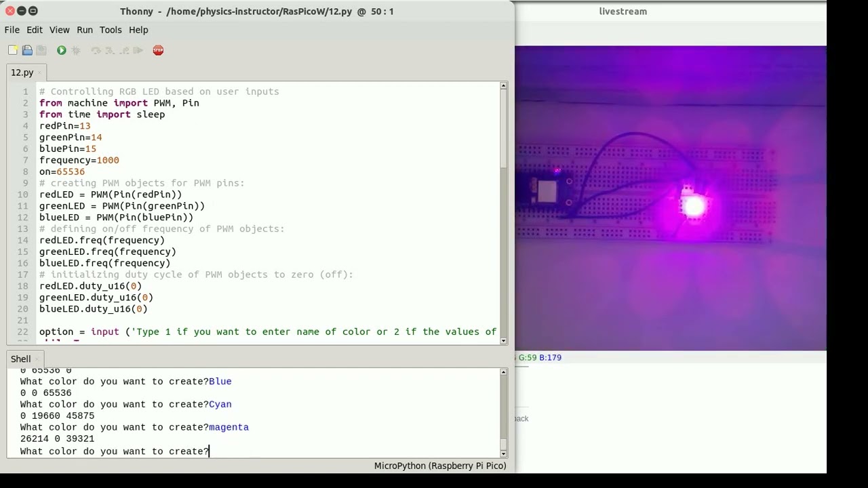Resume execution in the debugger toolbar
This screenshot has width=868, height=488.
[x=138, y=50]
